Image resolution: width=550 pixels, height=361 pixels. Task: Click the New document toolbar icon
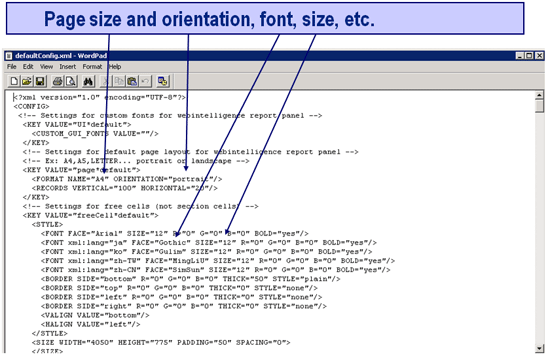tap(14, 81)
